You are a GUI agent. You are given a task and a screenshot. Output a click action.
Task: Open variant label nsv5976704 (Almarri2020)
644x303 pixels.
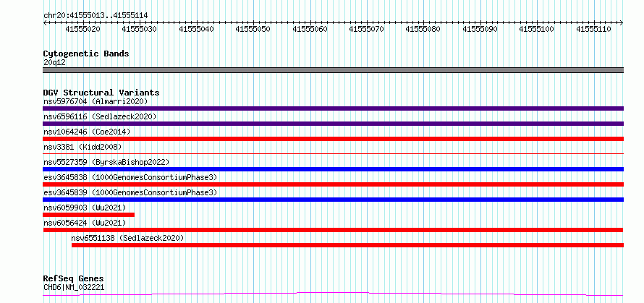tap(96, 101)
